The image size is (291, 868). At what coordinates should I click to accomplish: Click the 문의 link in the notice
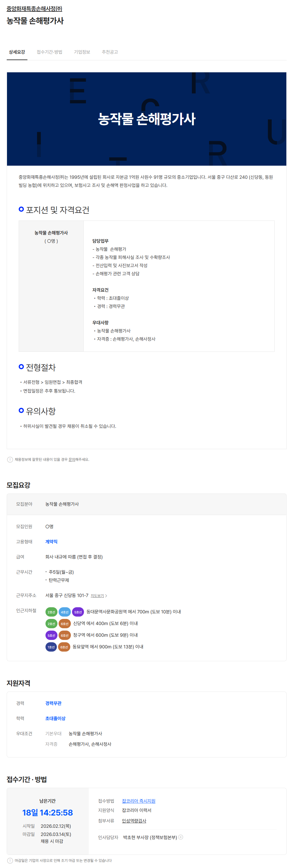tap(72, 460)
